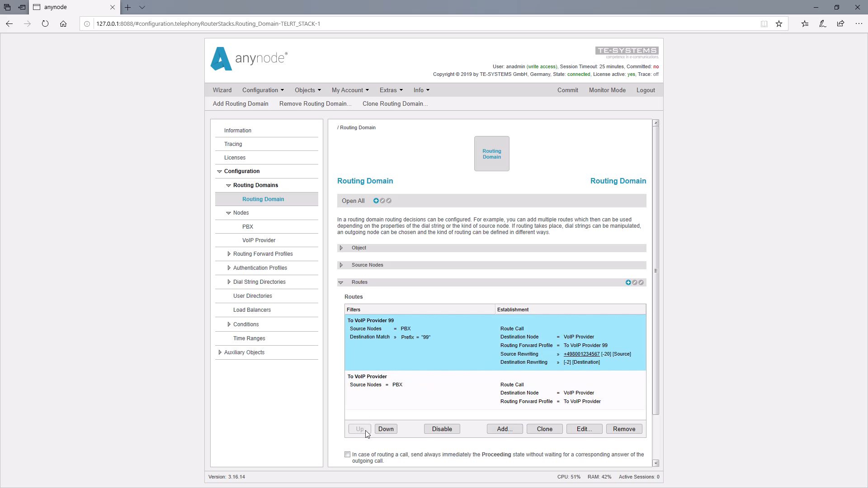868x488 pixels.
Task: Click Open All sections
Action: [x=353, y=201]
